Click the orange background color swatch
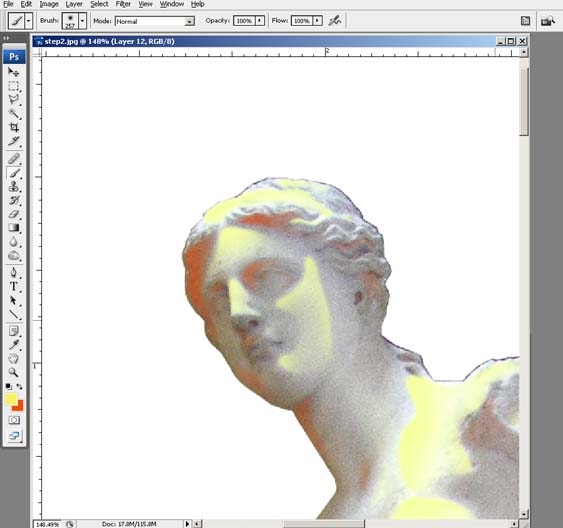563x528 pixels. coord(19,406)
